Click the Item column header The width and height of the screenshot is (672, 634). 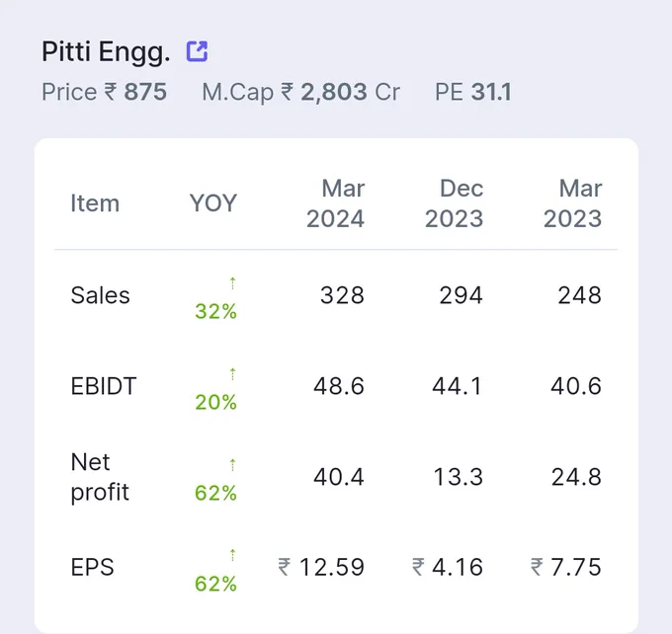[95, 203]
